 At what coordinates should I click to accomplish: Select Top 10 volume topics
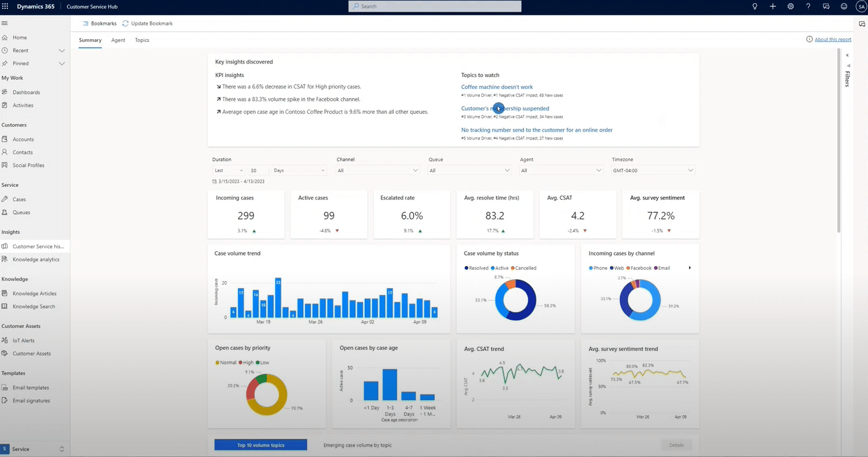point(260,445)
